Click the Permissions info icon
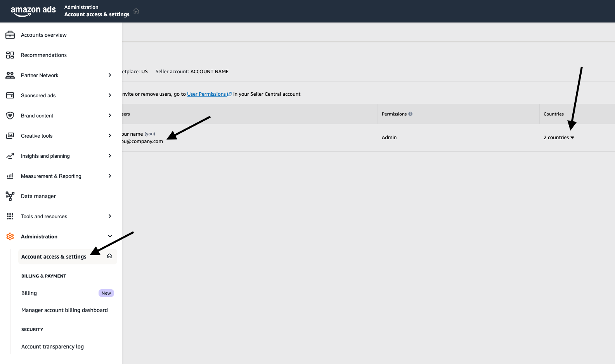Screen dimensions: 615x364 [410, 114]
